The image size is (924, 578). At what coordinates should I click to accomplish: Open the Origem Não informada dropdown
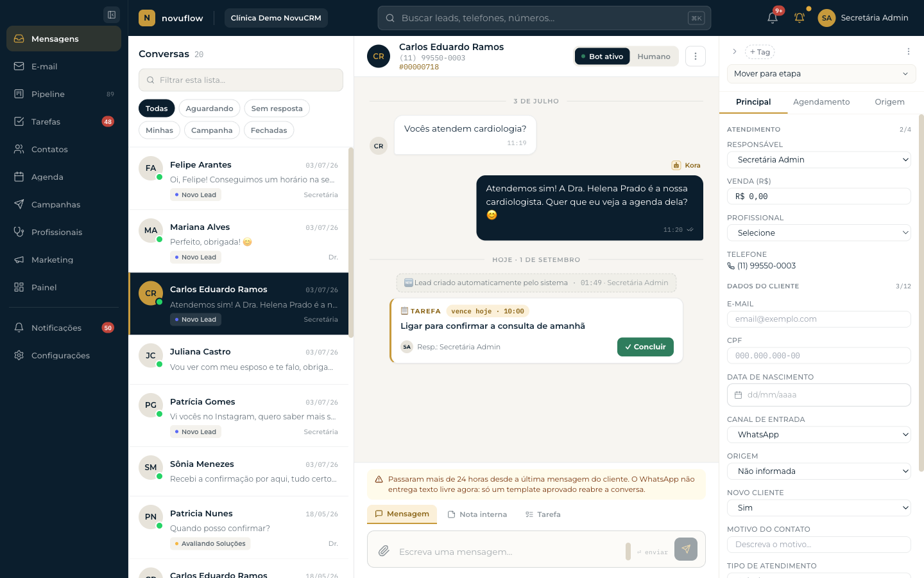click(x=819, y=471)
